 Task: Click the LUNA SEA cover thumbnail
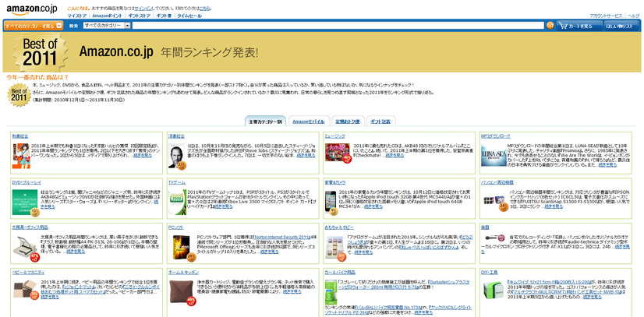coord(494,156)
